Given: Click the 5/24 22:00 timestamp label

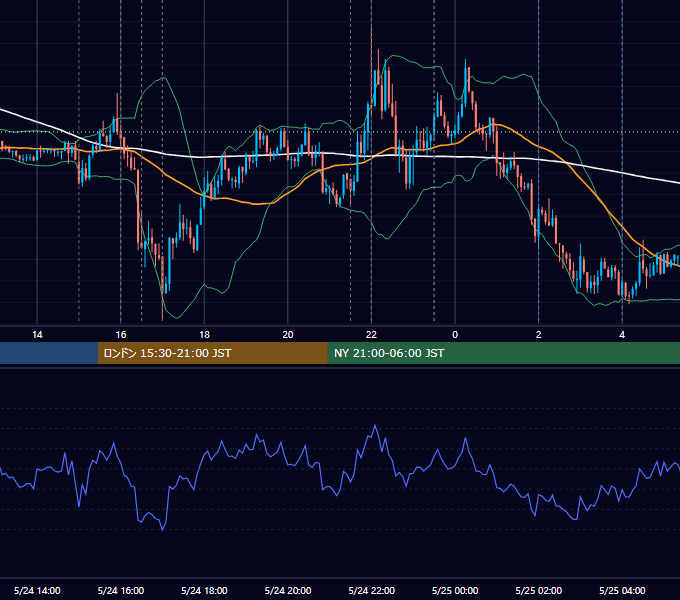Looking at the screenshot, I should pos(372,590).
